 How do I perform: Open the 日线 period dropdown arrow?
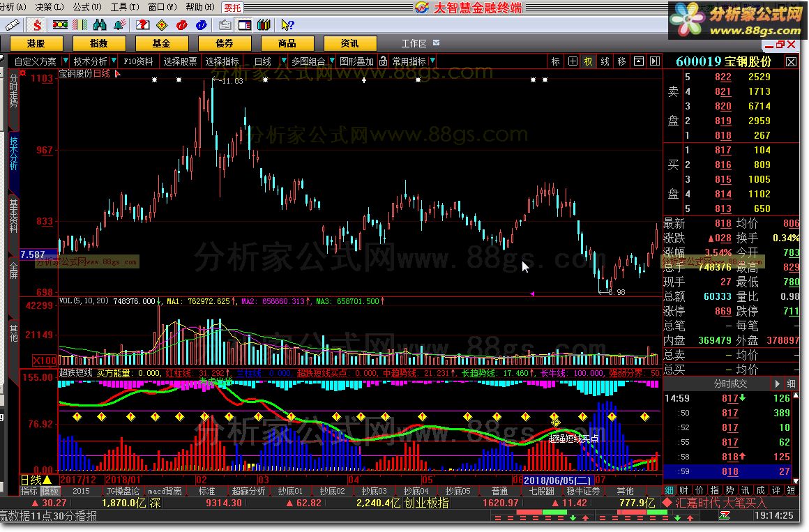point(283,61)
